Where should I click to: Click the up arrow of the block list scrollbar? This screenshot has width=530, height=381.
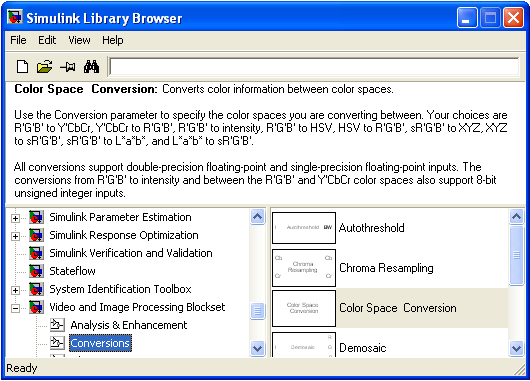pyautogui.click(x=516, y=216)
